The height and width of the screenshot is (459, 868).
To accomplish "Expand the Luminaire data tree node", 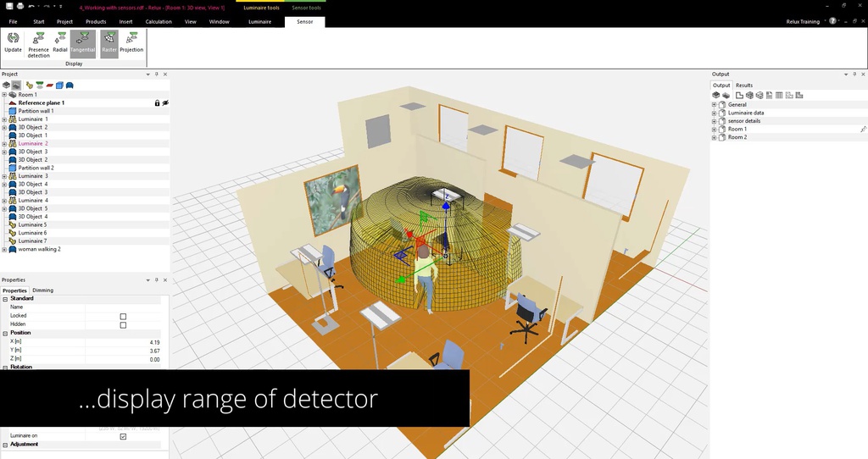I will pyautogui.click(x=715, y=113).
